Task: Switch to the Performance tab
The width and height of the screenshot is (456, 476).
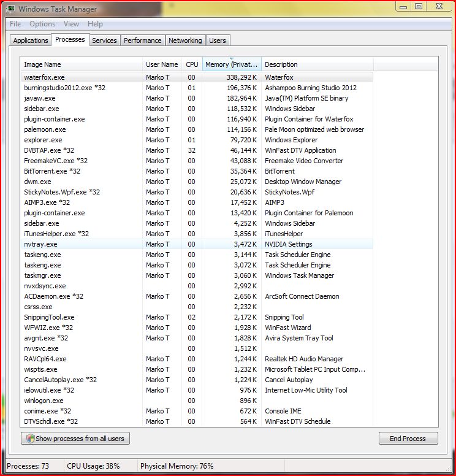Action: [x=143, y=40]
